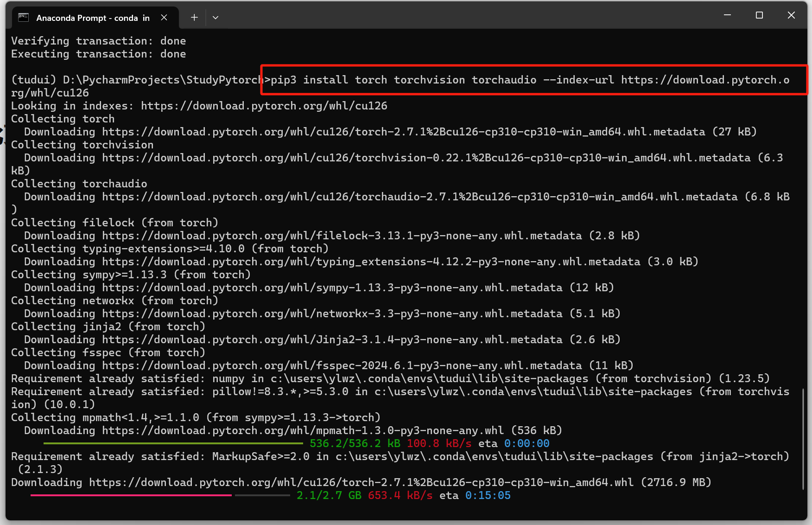
Task: Open a new terminal tab
Action: pyautogui.click(x=194, y=18)
